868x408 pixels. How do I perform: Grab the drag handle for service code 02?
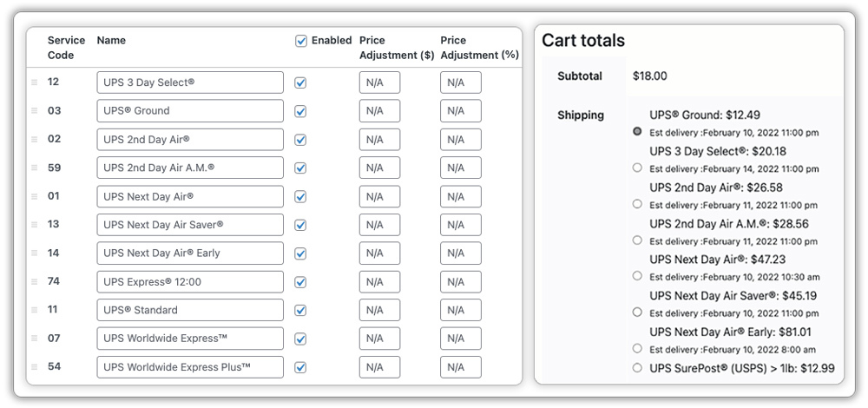pos(35,140)
